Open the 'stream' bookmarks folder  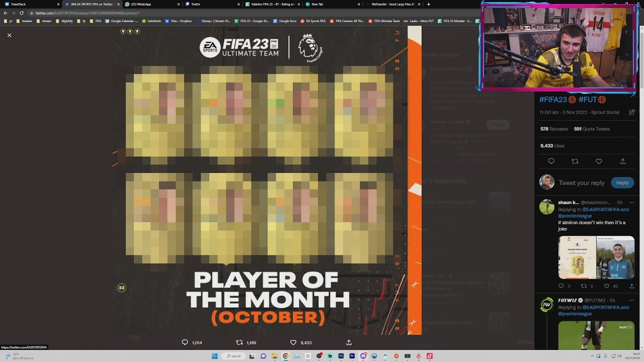pyautogui.click(x=44, y=21)
